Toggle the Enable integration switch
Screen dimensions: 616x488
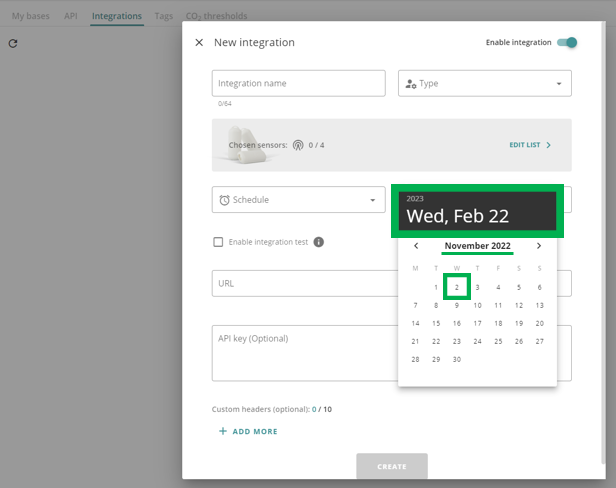coord(567,43)
